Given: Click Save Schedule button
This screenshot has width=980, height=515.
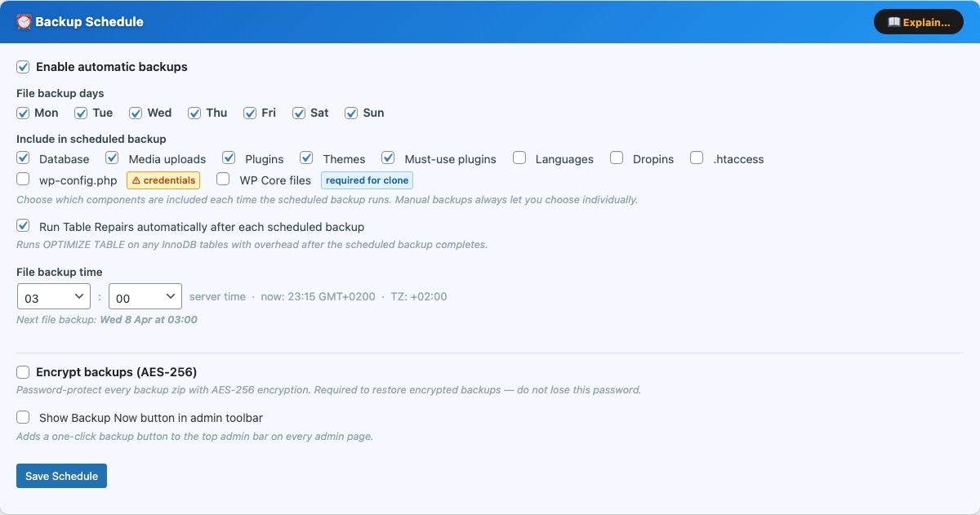Looking at the screenshot, I should tap(61, 476).
